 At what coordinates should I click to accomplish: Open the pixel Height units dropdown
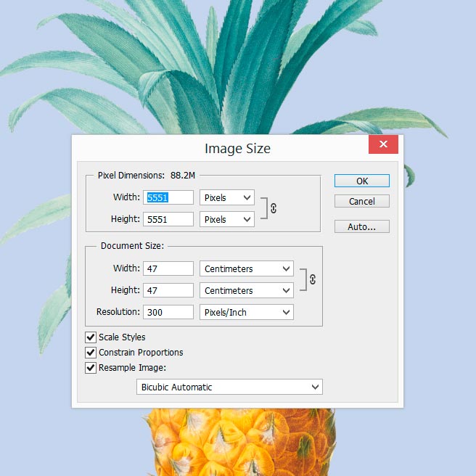227,219
